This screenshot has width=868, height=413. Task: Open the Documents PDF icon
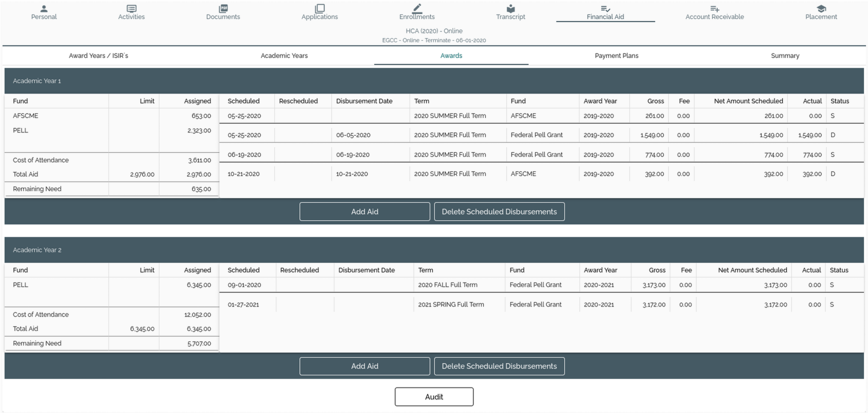[x=223, y=9]
